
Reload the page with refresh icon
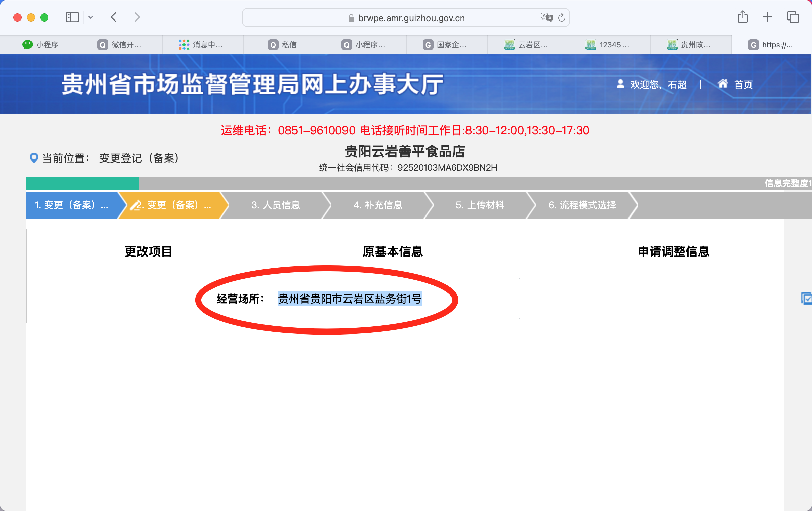tap(562, 17)
